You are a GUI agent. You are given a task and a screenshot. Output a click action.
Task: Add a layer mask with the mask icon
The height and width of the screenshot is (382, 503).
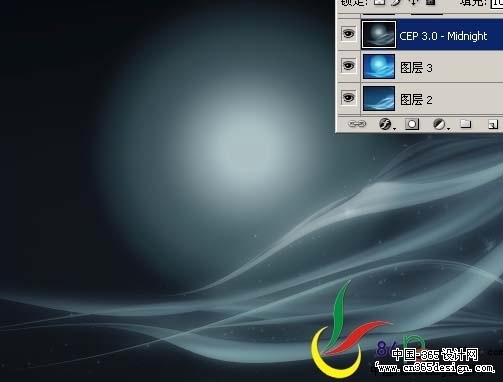pos(412,124)
